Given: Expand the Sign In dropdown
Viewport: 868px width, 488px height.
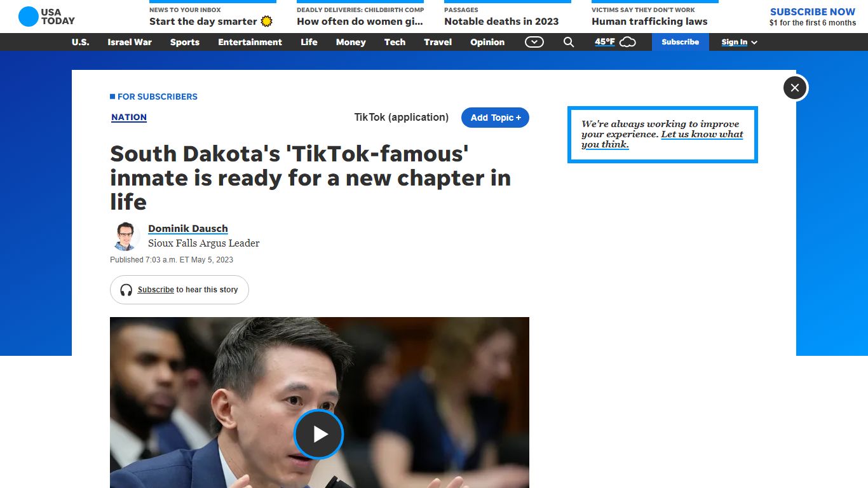Looking at the screenshot, I should [x=739, y=42].
